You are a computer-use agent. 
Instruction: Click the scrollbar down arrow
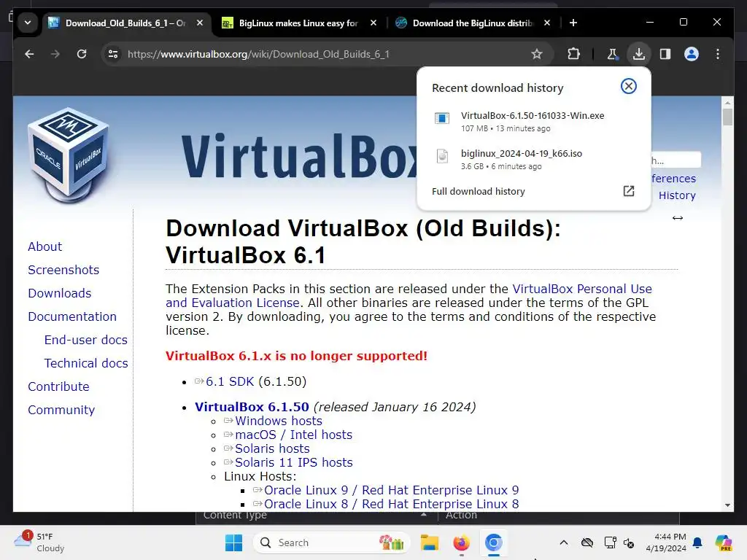pyautogui.click(x=727, y=505)
